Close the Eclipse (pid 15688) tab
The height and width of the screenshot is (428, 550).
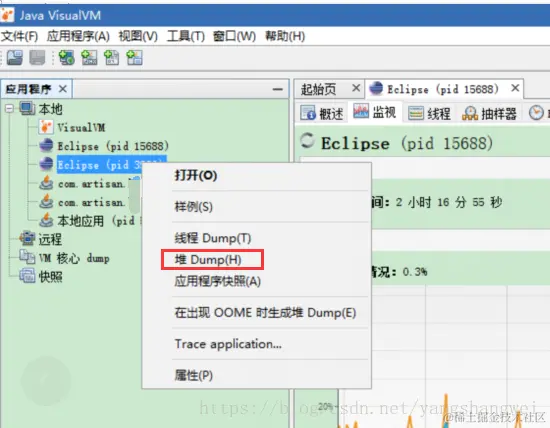[515, 88]
